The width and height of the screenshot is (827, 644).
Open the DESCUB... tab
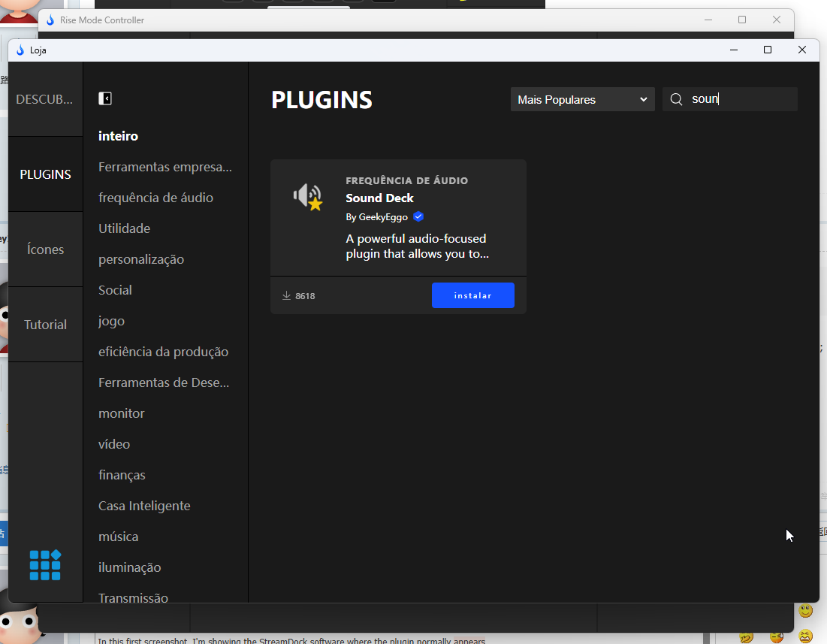[x=45, y=99]
